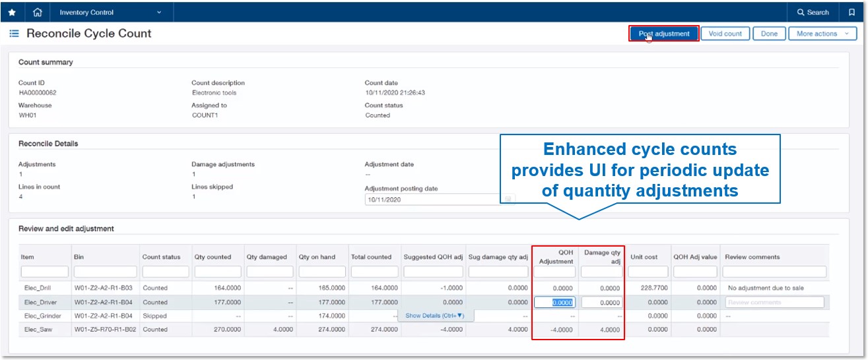Click Review comments field for Elec_Driver
This screenshot has width=868, height=360.
(x=774, y=303)
